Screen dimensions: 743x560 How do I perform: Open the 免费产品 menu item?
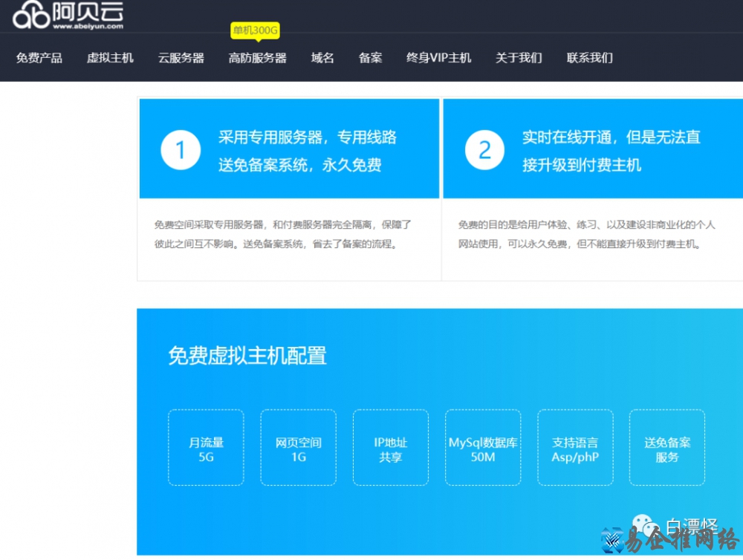(x=39, y=58)
